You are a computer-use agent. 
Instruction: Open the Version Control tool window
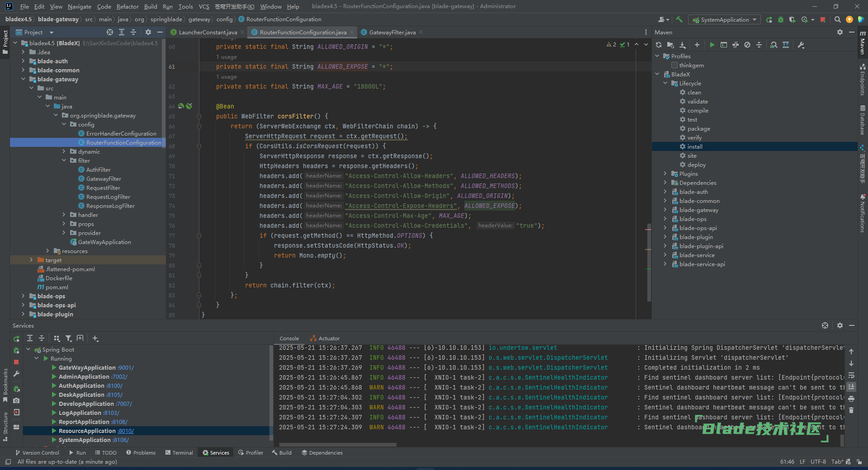coord(37,452)
